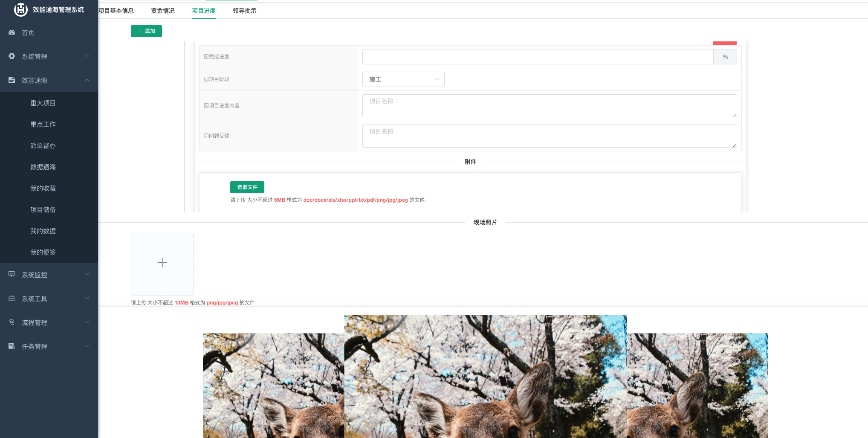Click the 效能通海管理系统 logo icon
868x438 pixels.
(20, 9)
